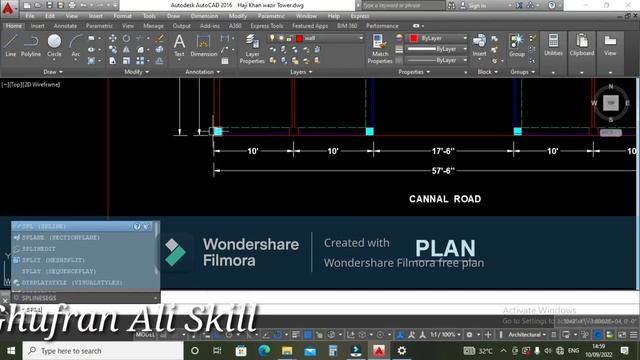This screenshot has height=360, width=640.
Task: Toggle Clean Screen icon in status bar
Action: pyautogui.click(x=622, y=335)
